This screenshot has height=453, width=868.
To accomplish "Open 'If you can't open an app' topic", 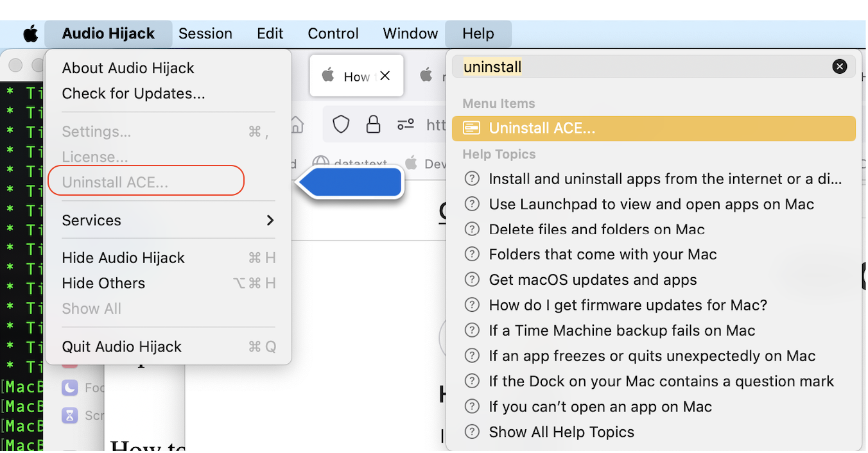I will 654,407.
